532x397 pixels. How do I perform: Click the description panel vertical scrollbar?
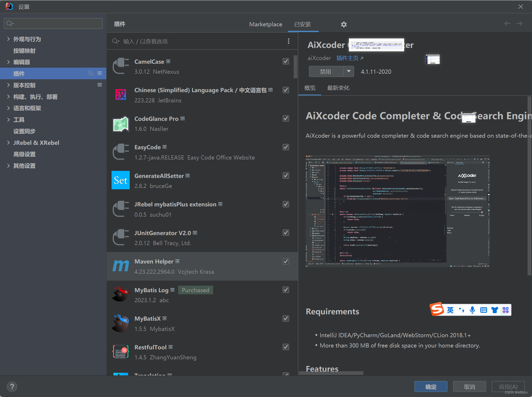click(x=529, y=186)
